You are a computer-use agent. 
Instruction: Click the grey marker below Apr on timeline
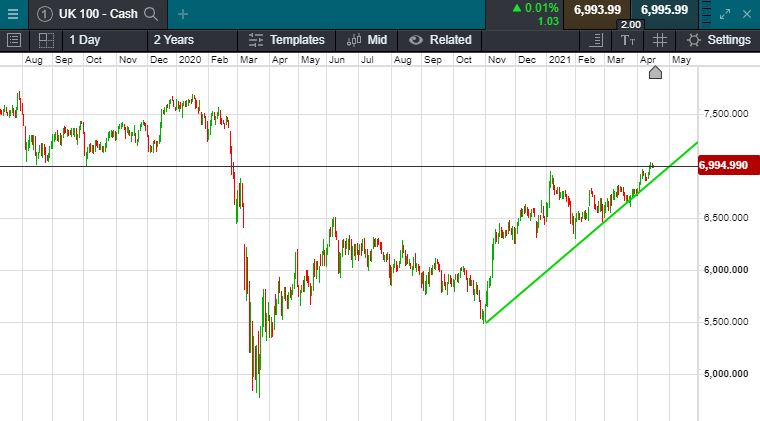(655, 72)
